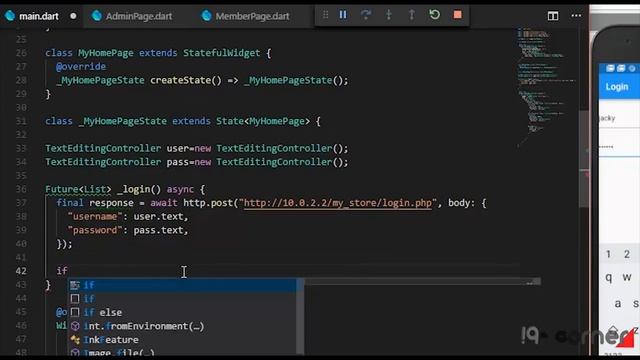Tap the '2' key on emulator keyboard
The image size is (640, 360).
click(x=627, y=254)
